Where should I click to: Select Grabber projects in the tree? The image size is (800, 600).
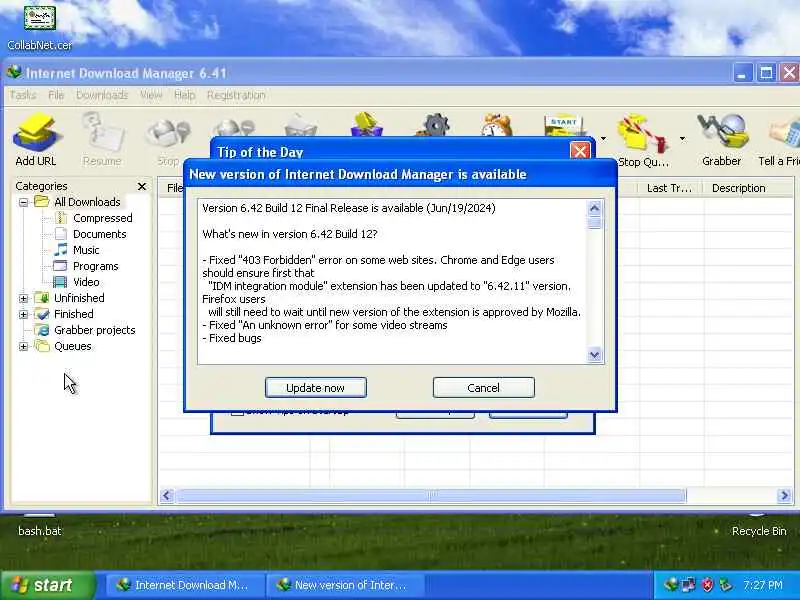[94, 330]
